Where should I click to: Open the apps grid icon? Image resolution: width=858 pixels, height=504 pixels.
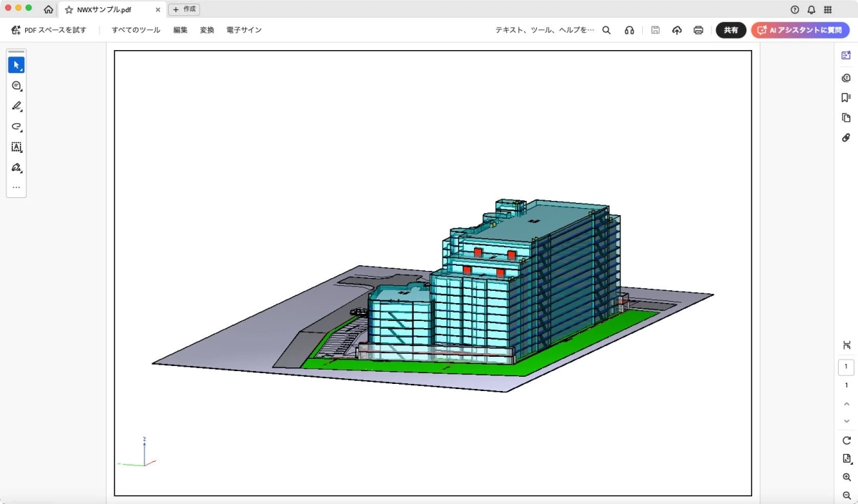pyautogui.click(x=828, y=9)
